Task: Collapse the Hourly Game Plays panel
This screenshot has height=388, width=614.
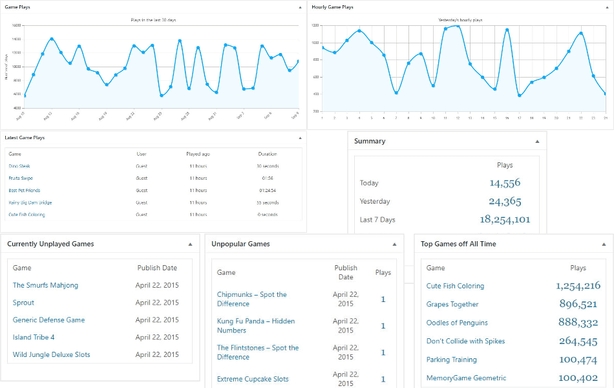Action: click(608, 7)
